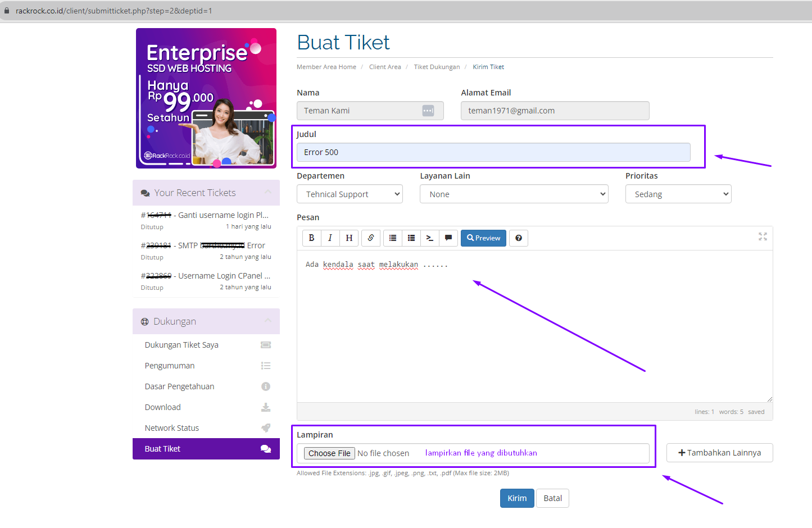Open the Layanan Lain dropdown
812x528 pixels.
(514, 194)
